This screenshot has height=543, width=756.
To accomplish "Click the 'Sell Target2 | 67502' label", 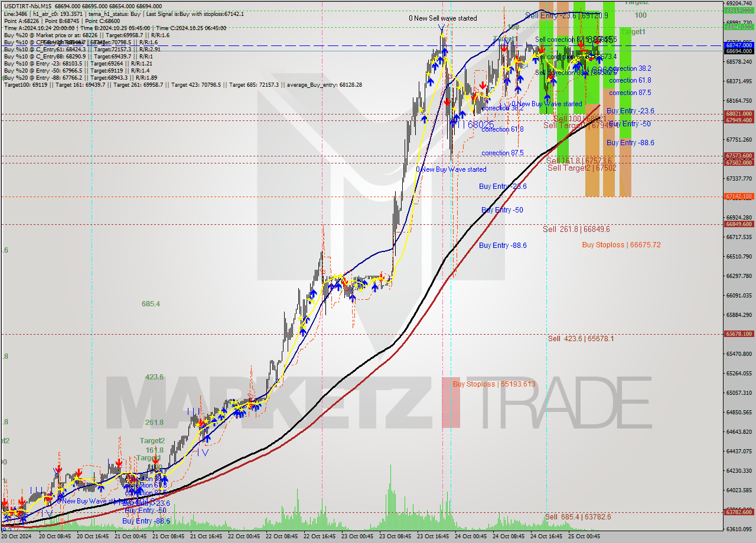I will click(x=582, y=168).
